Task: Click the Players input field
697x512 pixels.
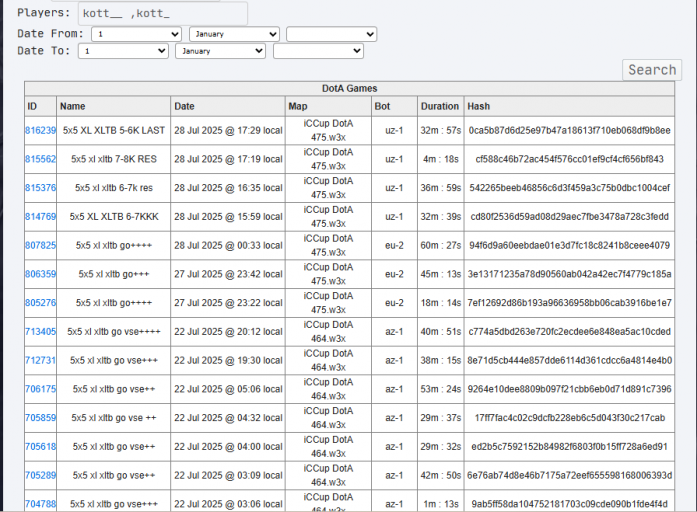Action: point(163,13)
